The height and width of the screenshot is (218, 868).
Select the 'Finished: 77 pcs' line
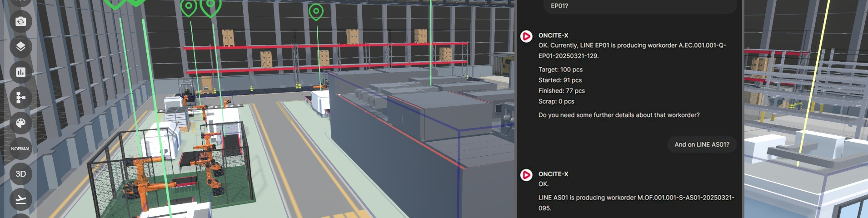562,91
